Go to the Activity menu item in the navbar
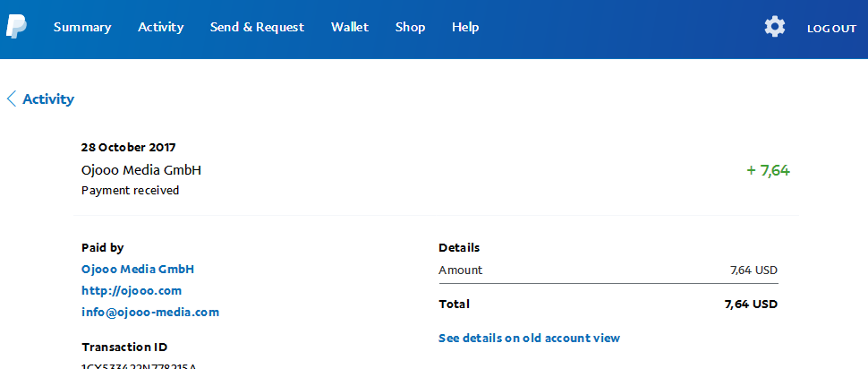868x369 pixels. [x=160, y=27]
